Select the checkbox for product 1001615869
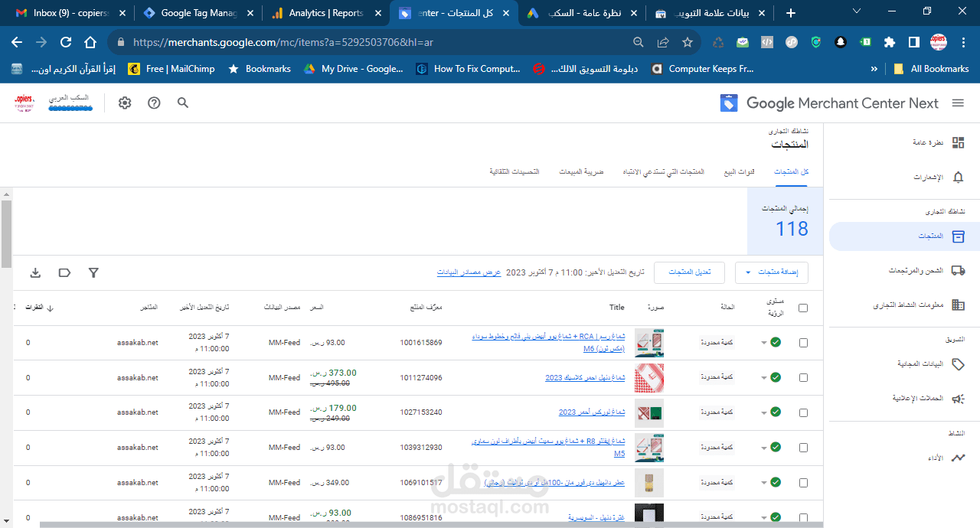The width and height of the screenshot is (980, 528). [803, 343]
